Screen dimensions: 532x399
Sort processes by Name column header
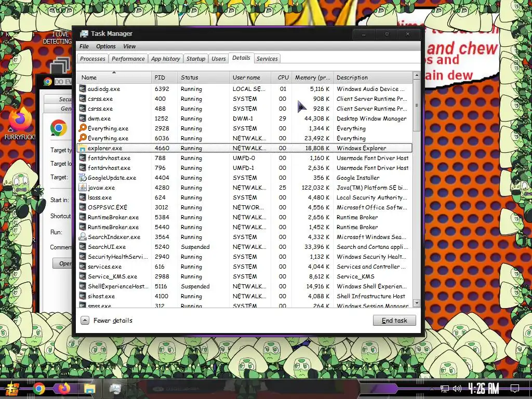tap(114, 77)
